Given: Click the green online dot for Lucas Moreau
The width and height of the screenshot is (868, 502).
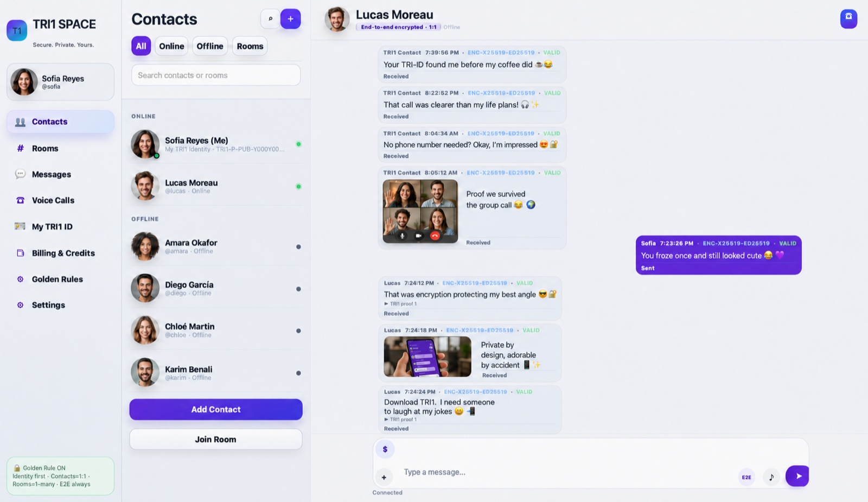Looking at the screenshot, I should [298, 186].
